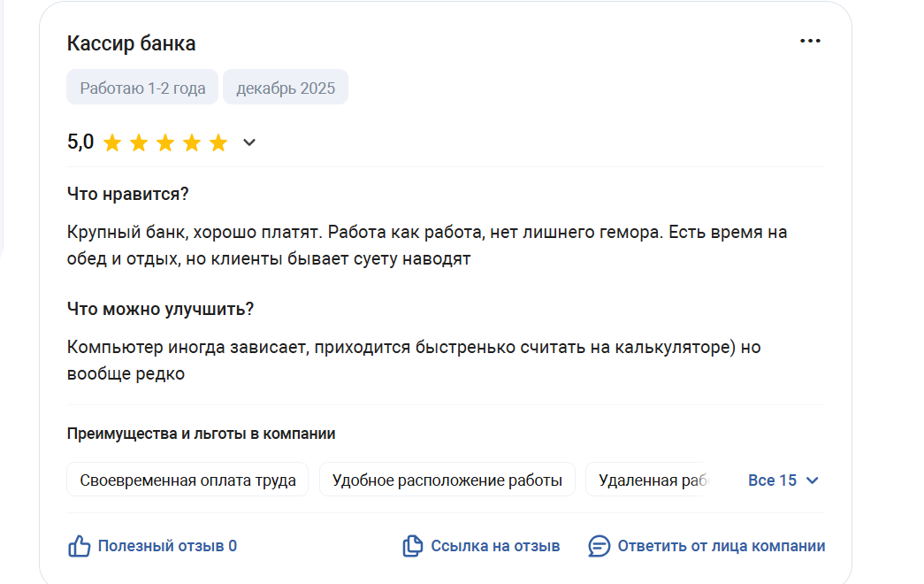This screenshot has height=584, width=924.
Task: Open the three-dots review options menu
Action: click(x=810, y=42)
